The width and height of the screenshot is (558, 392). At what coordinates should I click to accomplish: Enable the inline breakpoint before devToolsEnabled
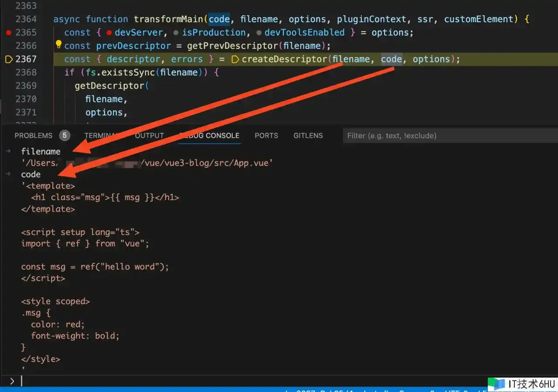(x=259, y=33)
